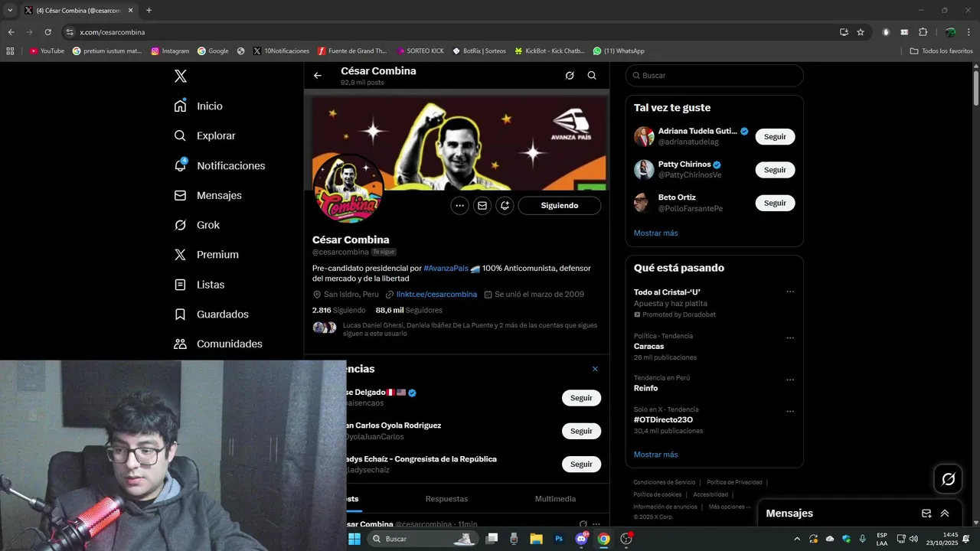Open the floating Grok button
The image size is (980, 551).
click(948, 479)
